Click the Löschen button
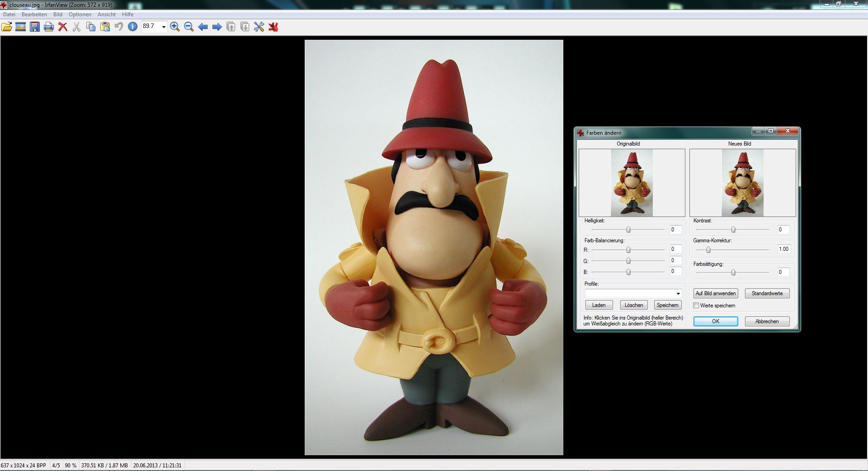 tap(634, 305)
